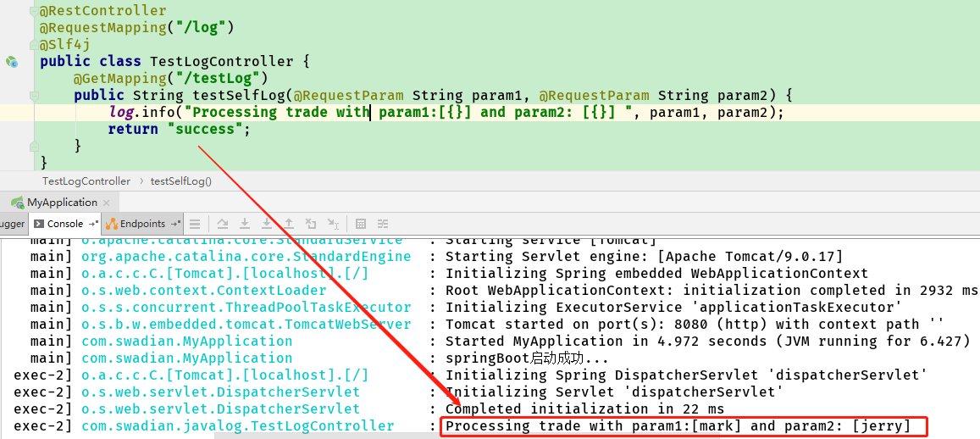Click the Step Out debugger icon
980x439 pixels.
289,224
